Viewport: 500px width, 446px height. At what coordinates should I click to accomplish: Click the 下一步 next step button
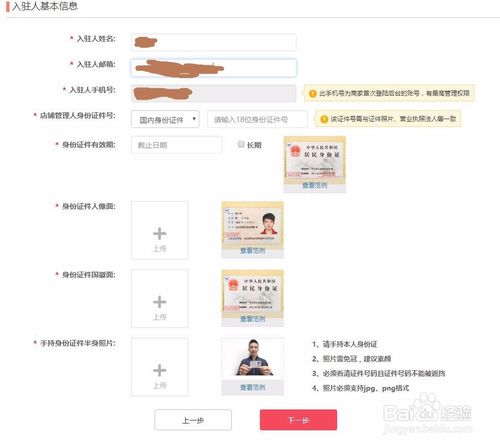click(298, 420)
